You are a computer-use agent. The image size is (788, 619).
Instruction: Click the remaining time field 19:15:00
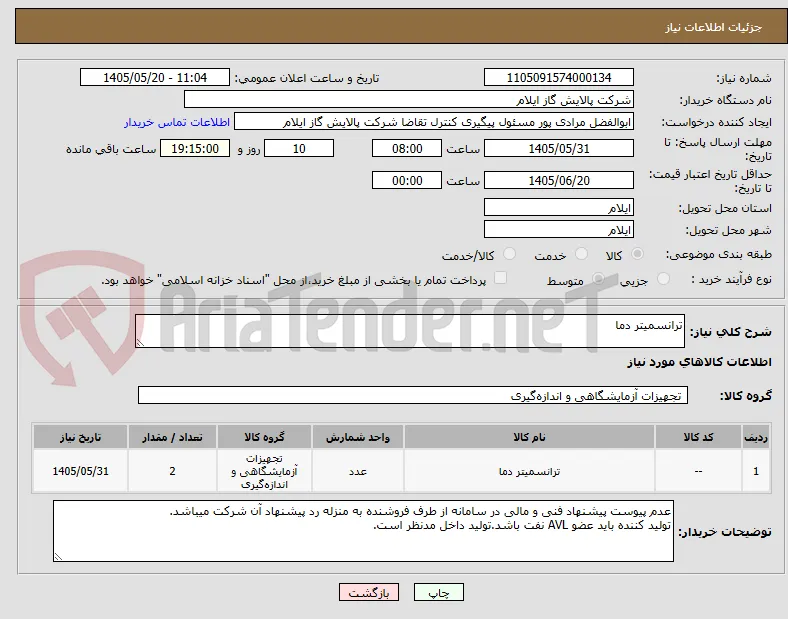(x=195, y=149)
